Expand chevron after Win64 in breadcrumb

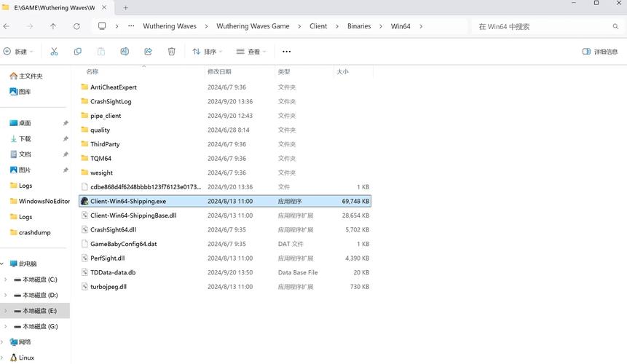coord(421,26)
